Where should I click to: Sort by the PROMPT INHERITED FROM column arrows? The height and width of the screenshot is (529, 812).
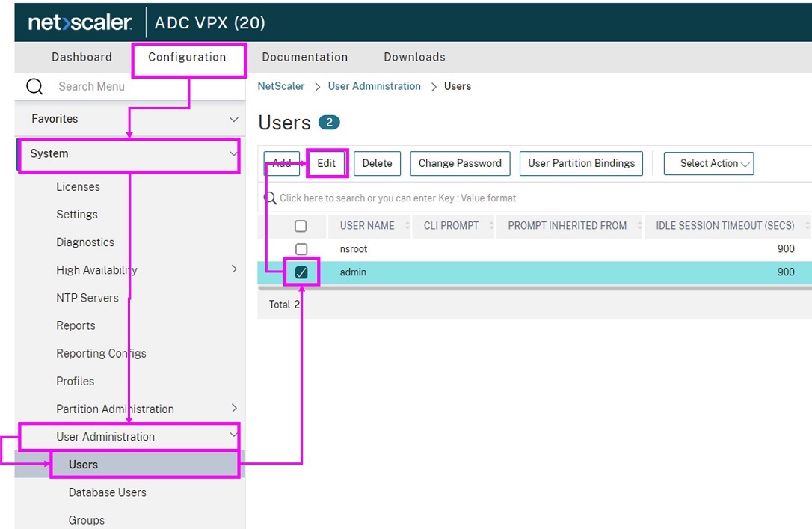coord(639,226)
